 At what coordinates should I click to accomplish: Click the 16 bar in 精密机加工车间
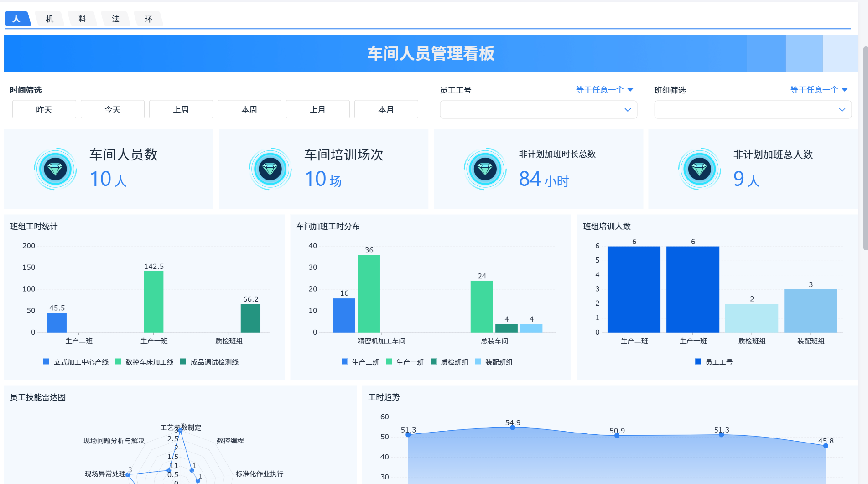coord(344,315)
